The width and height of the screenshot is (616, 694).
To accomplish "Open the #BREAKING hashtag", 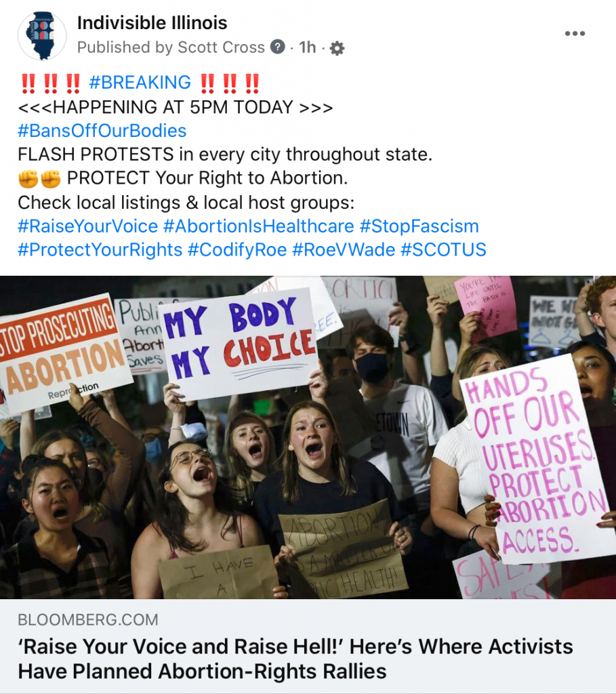I will (x=140, y=83).
